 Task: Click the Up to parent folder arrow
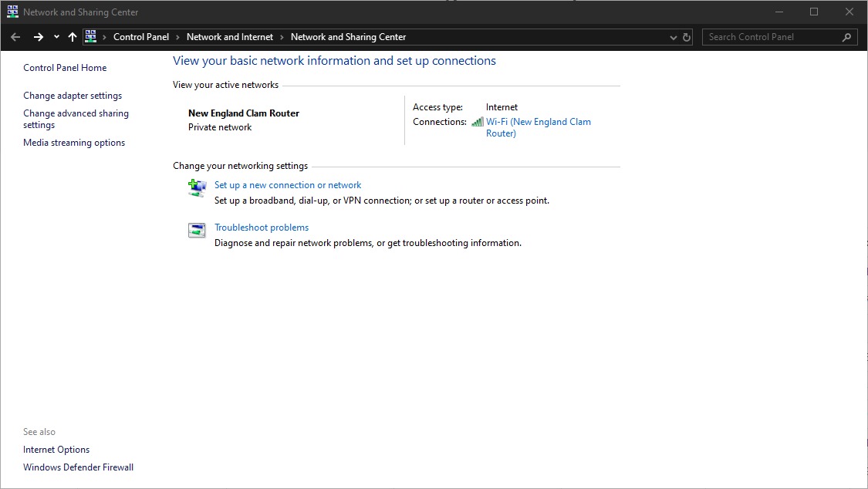(73, 37)
